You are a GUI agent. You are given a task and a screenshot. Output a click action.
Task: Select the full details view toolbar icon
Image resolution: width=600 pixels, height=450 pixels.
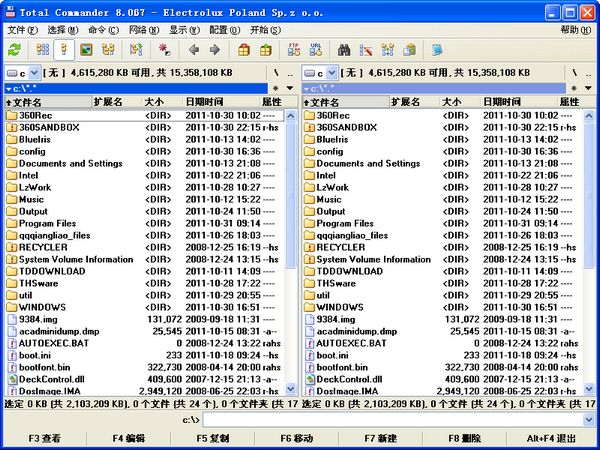[x=64, y=50]
